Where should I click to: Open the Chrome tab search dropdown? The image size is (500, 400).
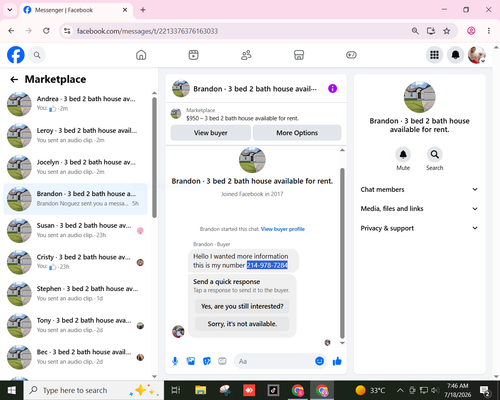tap(10, 10)
